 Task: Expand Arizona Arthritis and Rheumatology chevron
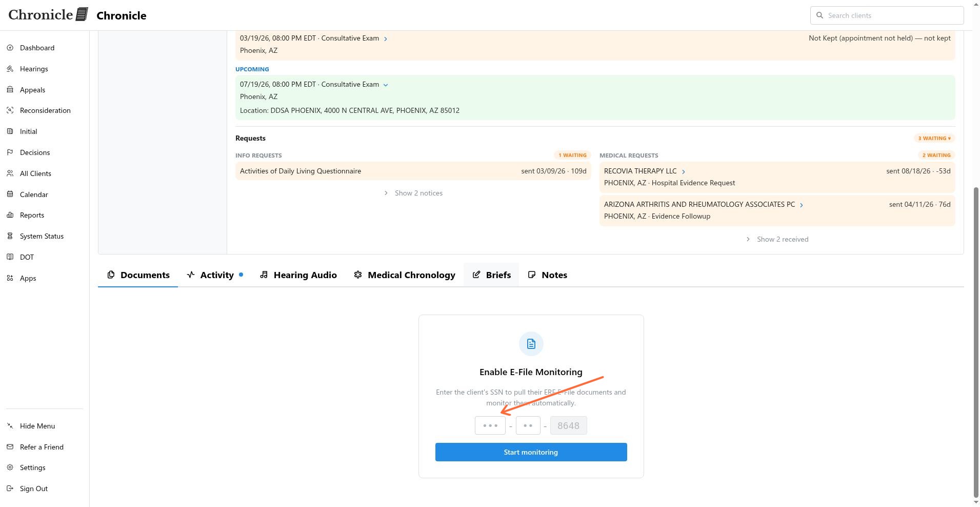(x=801, y=205)
